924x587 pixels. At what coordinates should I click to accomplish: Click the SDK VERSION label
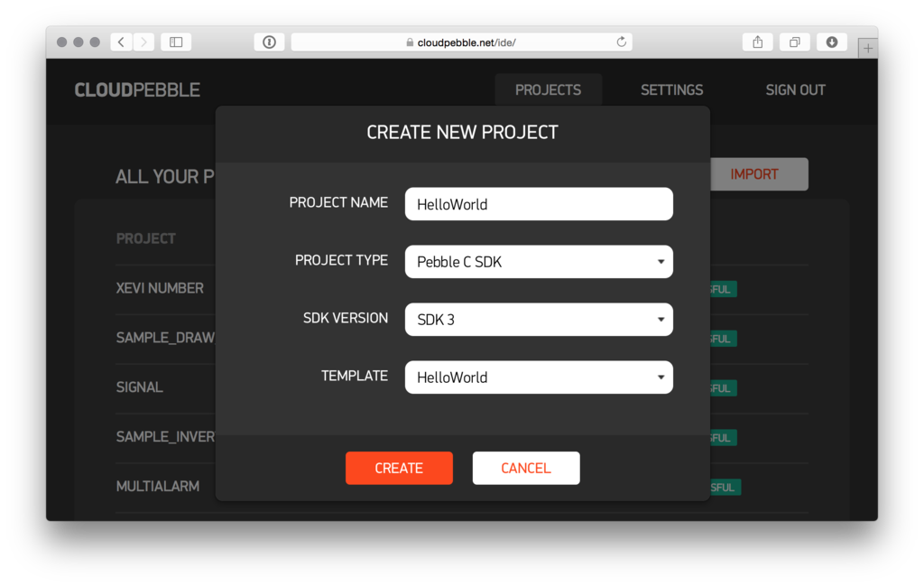coord(346,318)
